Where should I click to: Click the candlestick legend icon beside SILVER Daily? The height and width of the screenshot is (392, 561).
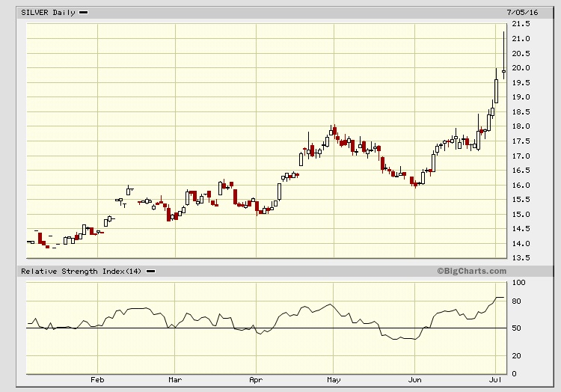point(82,13)
